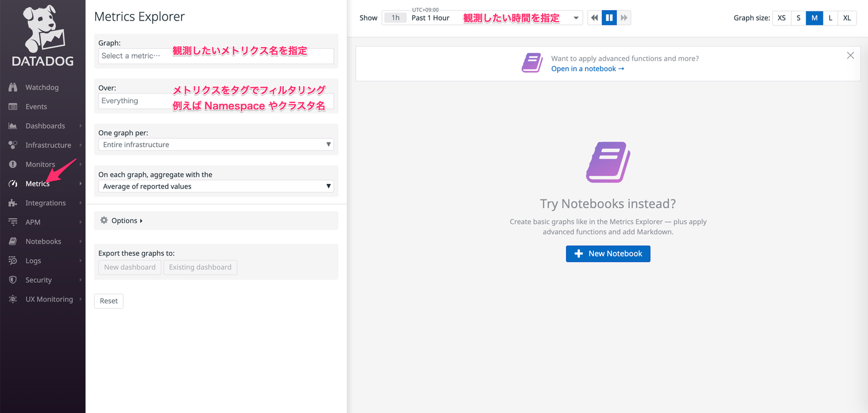Follow the 'Open in a notebook' link
This screenshot has height=413, width=868.
pos(587,69)
